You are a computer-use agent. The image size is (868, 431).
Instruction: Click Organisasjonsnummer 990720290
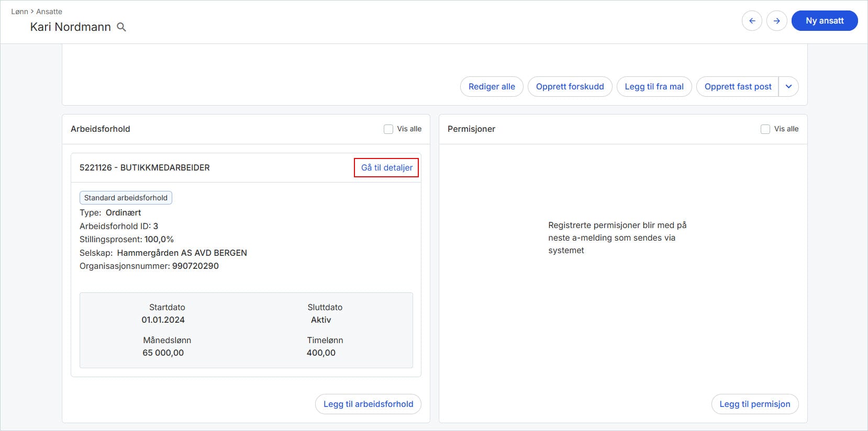click(149, 266)
